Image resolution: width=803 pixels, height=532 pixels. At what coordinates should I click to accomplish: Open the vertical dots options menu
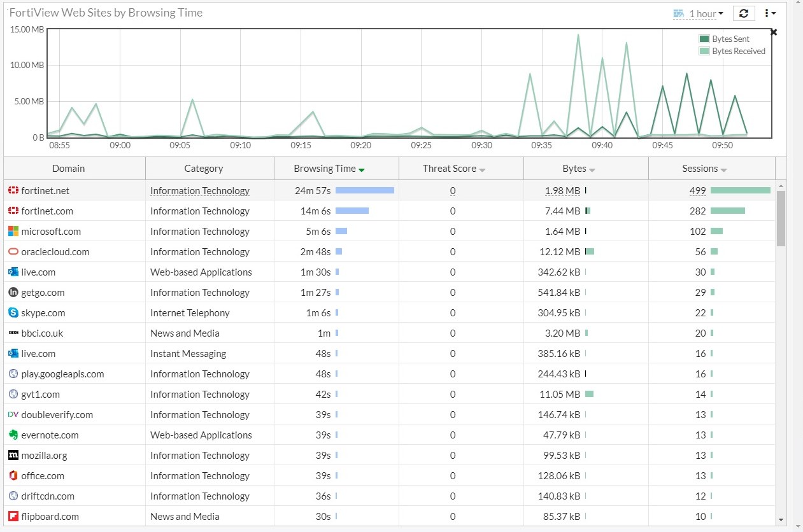(770, 13)
